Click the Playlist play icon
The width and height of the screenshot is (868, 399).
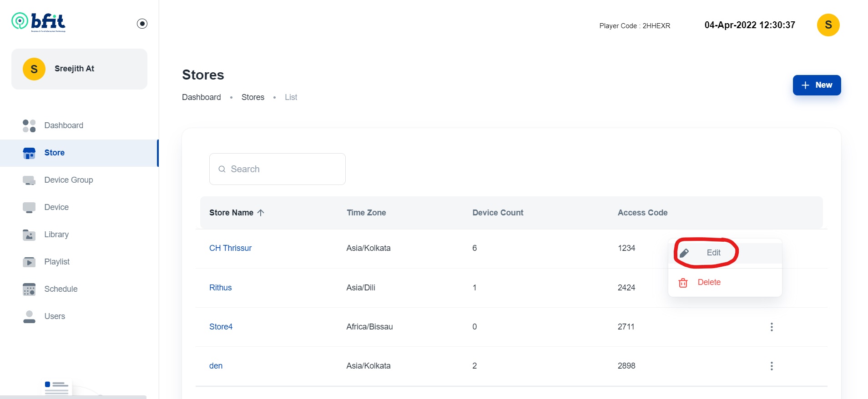tap(29, 262)
